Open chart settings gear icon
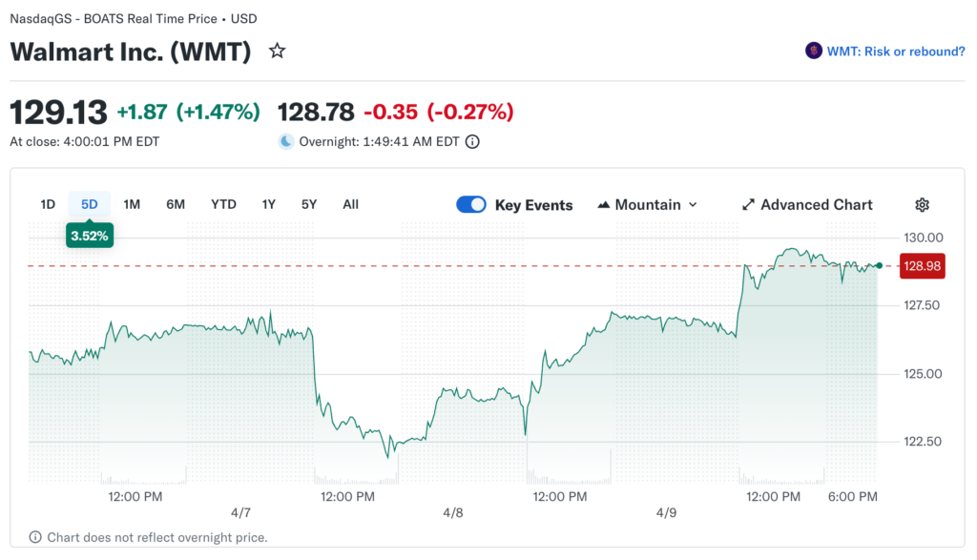The width and height of the screenshot is (977, 560). (922, 205)
